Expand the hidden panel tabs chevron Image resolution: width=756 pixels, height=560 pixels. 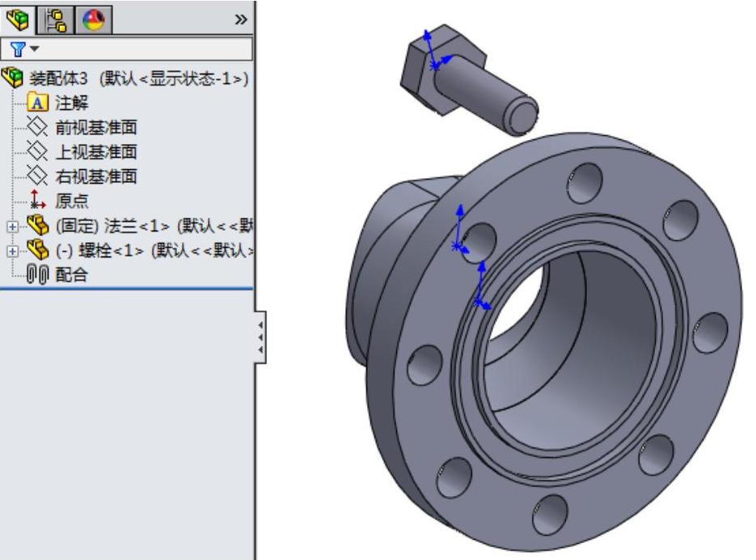241,19
